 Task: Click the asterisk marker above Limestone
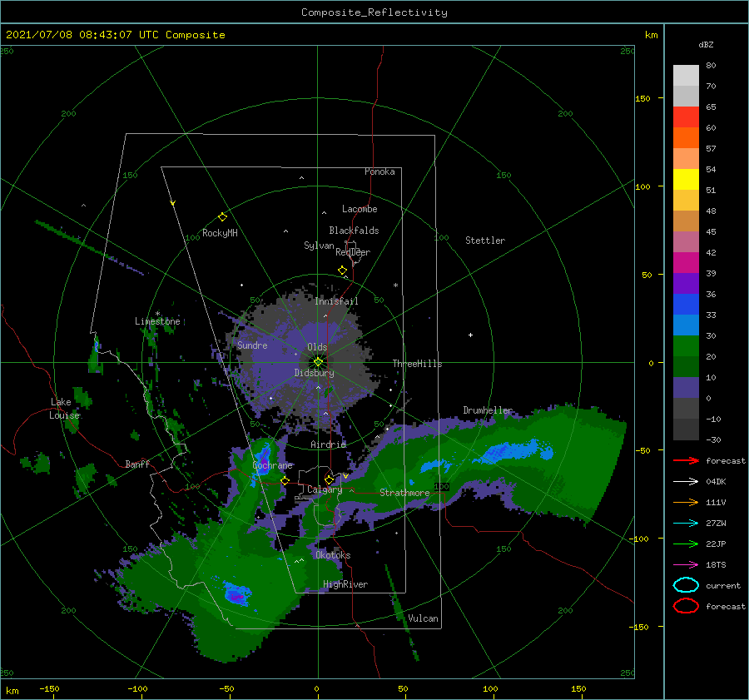pyautogui.click(x=157, y=314)
